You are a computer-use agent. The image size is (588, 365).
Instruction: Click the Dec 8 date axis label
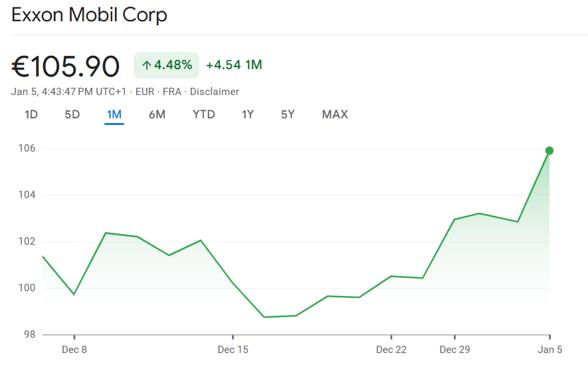tap(74, 350)
